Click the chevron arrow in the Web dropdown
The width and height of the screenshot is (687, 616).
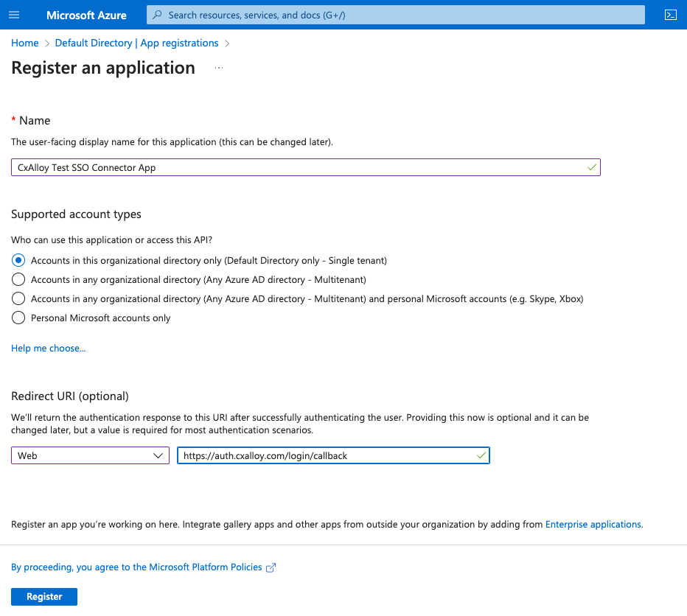(158, 455)
